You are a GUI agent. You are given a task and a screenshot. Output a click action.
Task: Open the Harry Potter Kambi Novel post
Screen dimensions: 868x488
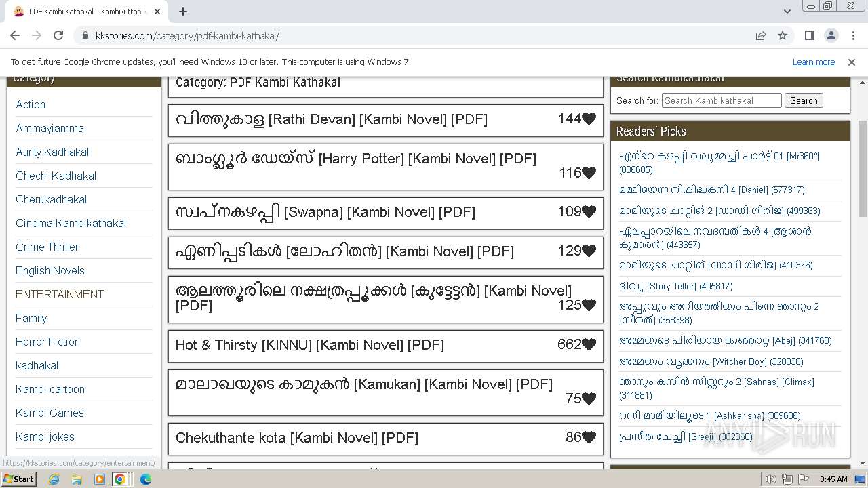click(x=356, y=159)
